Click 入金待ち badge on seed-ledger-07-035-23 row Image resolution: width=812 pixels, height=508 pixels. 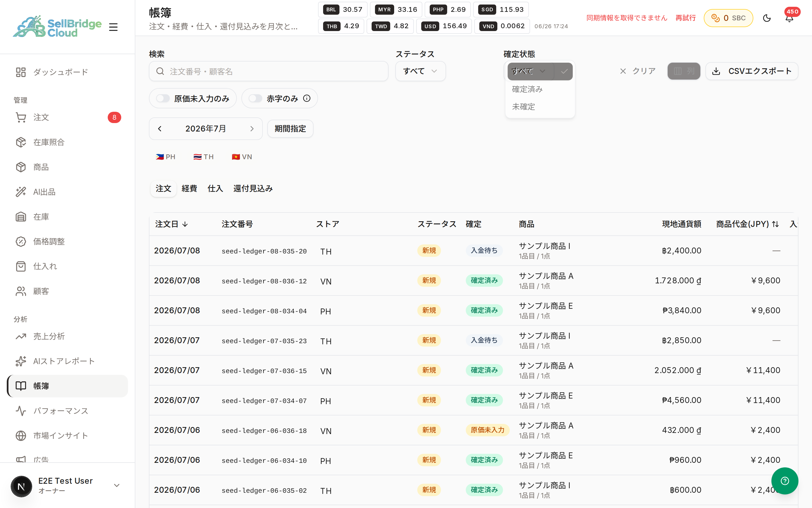[484, 340]
